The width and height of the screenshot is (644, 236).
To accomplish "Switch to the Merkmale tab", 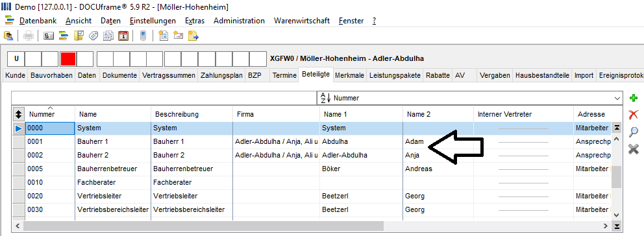I will click(349, 75).
